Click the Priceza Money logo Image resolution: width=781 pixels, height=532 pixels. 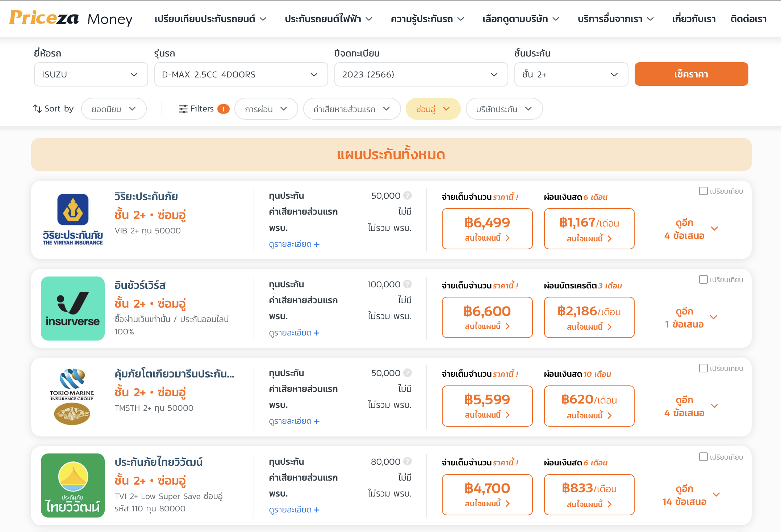[x=71, y=18]
